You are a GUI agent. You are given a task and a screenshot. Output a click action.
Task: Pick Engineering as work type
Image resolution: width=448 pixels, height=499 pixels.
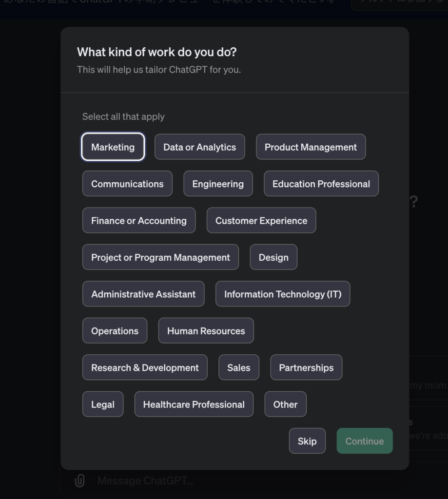218,184
